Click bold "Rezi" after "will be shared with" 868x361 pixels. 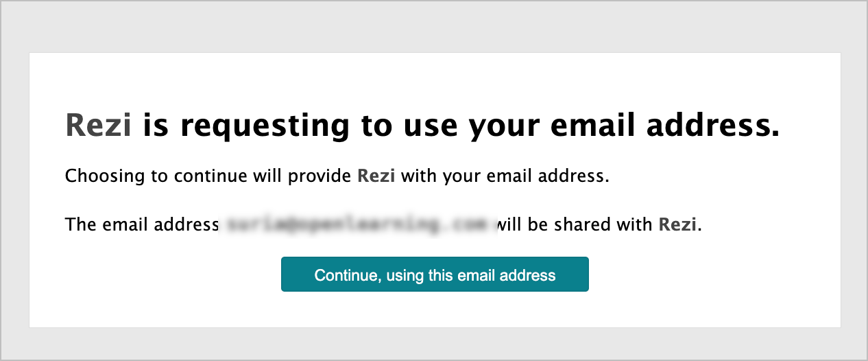[677, 224]
